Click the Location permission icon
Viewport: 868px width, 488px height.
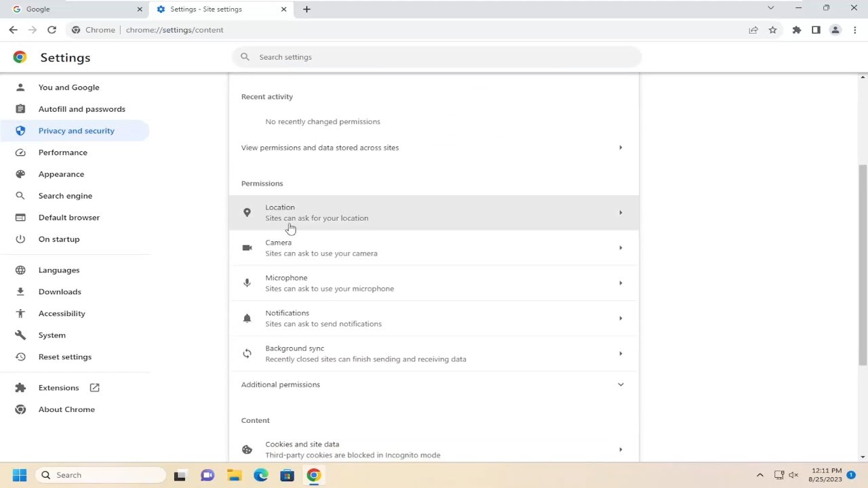[247, 212]
